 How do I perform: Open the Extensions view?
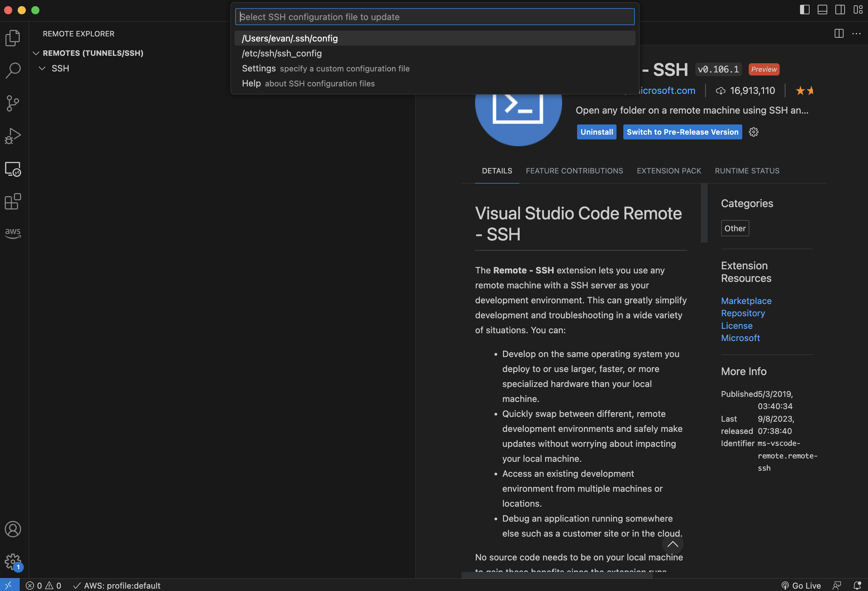(x=13, y=202)
